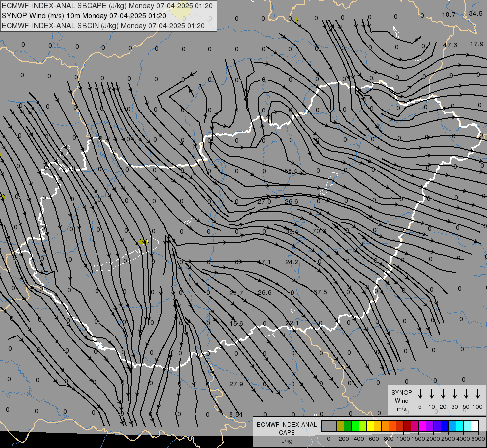
Task: Click the SYNOP Wind 10m title line
Action: click(84, 16)
